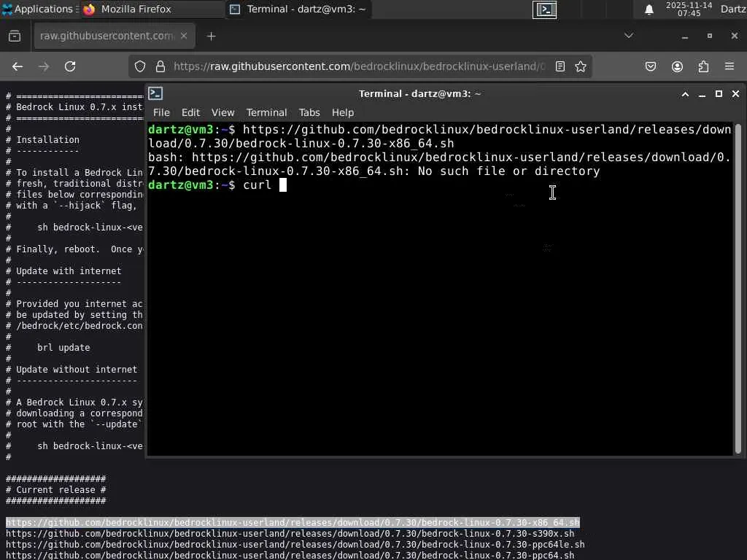Click the Firefox forward arrow
The image size is (747, 560).
43,66
